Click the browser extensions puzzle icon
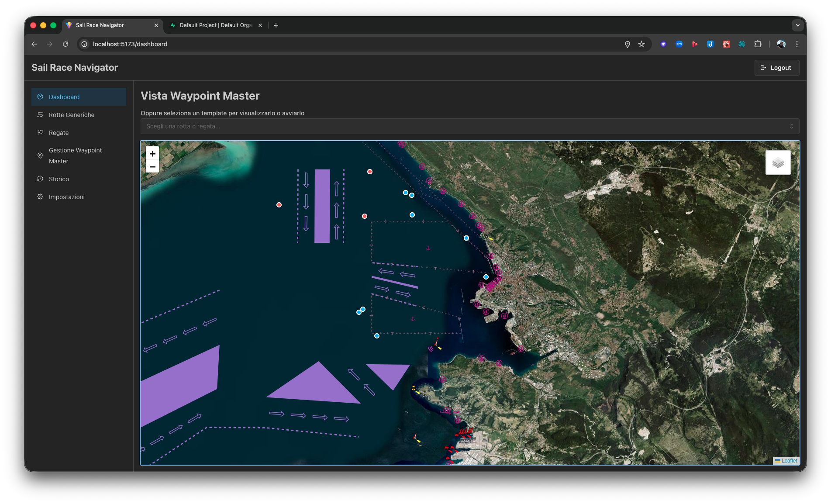 coord(758,44)
